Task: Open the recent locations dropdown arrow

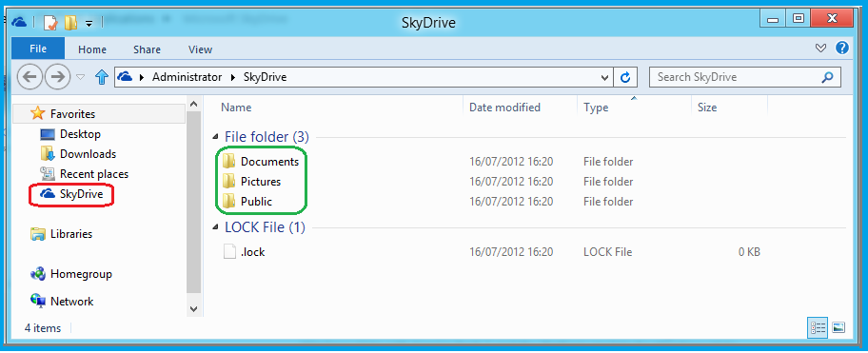Action: coord(80,77)
